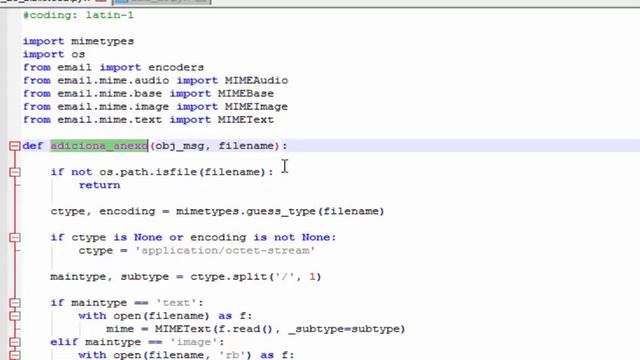The height and width of the screenshot is (360, 640).
Task: Click 'MIMEText' in the email.mime.text import
Action: click(x=246, y=120)
